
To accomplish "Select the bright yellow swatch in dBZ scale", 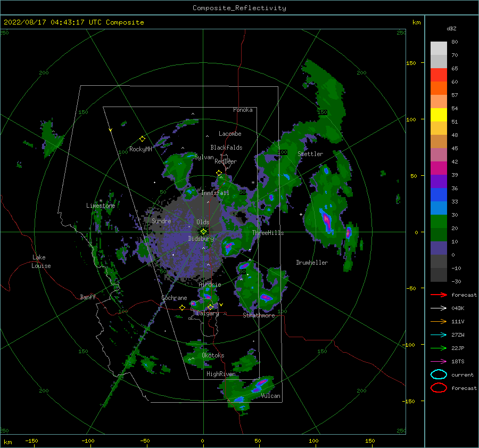I will click(439, 115).
